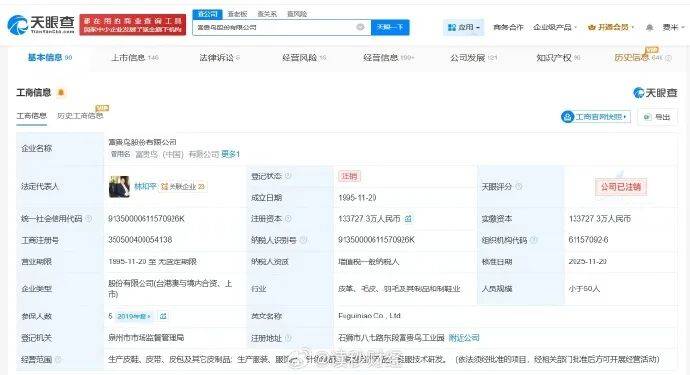Click the 组织机构代码 value 61157092-6
Viewport: 690px width, 375px height.
point(588,240)
